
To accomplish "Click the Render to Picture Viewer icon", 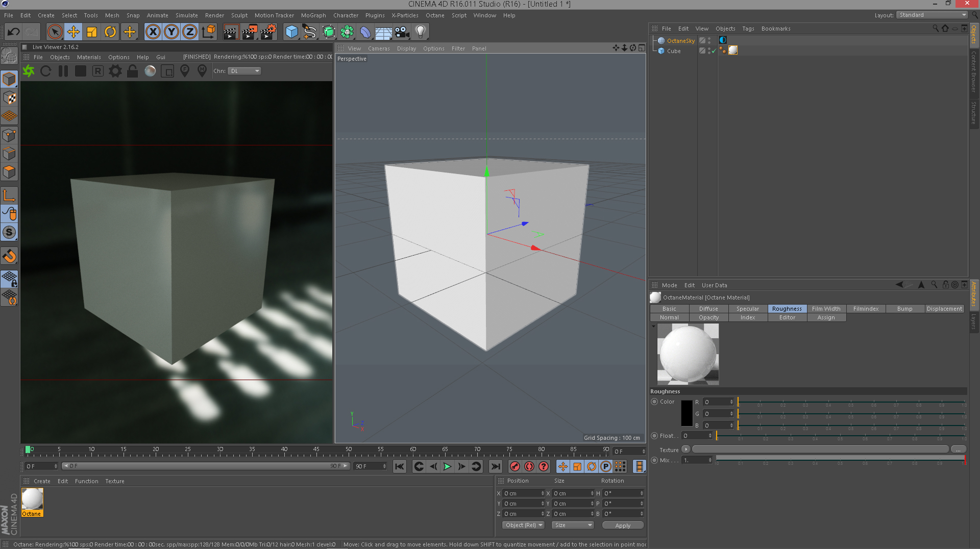I will tap(249, 32).
